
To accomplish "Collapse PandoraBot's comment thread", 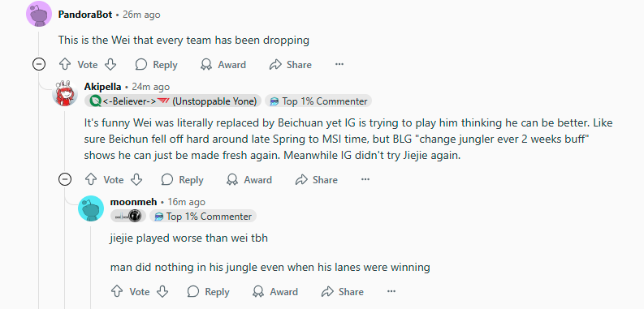I will (39, 64).
